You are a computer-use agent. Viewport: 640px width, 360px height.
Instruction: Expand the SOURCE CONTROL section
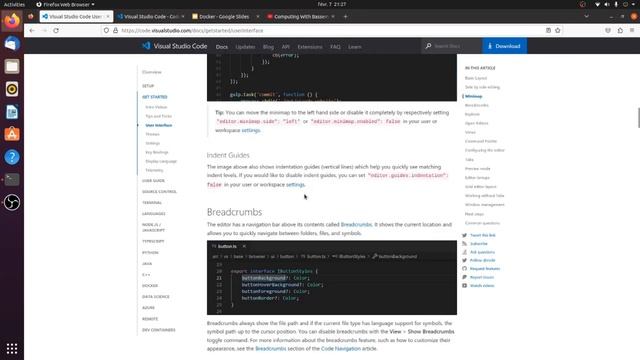coord(159,192)
